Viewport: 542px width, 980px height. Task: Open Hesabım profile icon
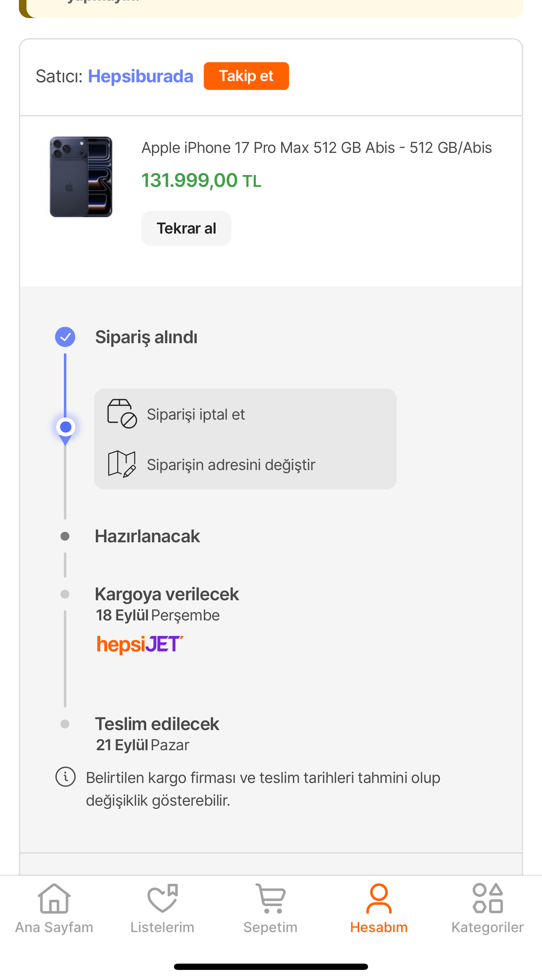379,899
